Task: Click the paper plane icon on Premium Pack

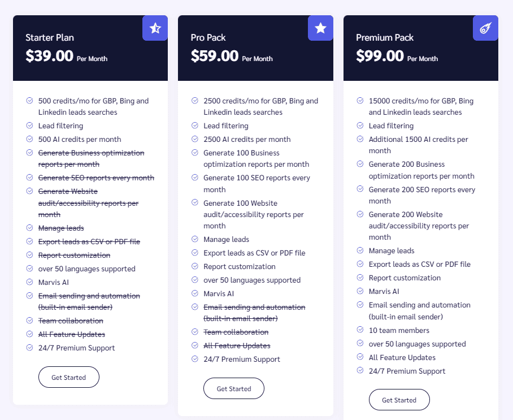Action: coord(485,28)
